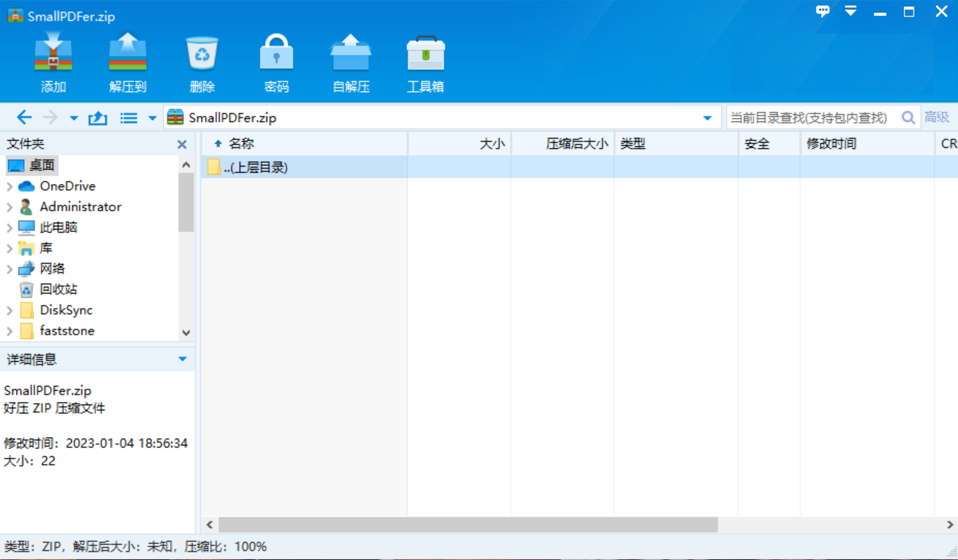The image size is (958, 560).
Task: Click the SmallPDFer.zip address bar field
Action: pos(442,118)
